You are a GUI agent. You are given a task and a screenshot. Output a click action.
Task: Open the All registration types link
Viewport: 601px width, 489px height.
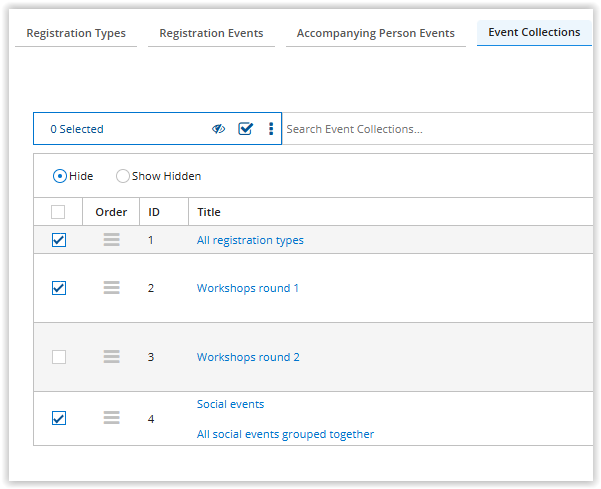coord(250,240)
